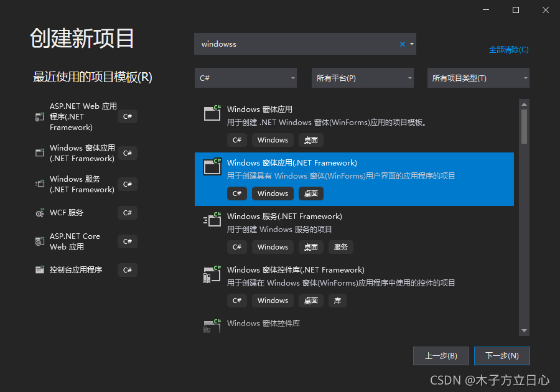560x392 pixels.
Task: Minimize the dialog window
Action: [486, 10]
